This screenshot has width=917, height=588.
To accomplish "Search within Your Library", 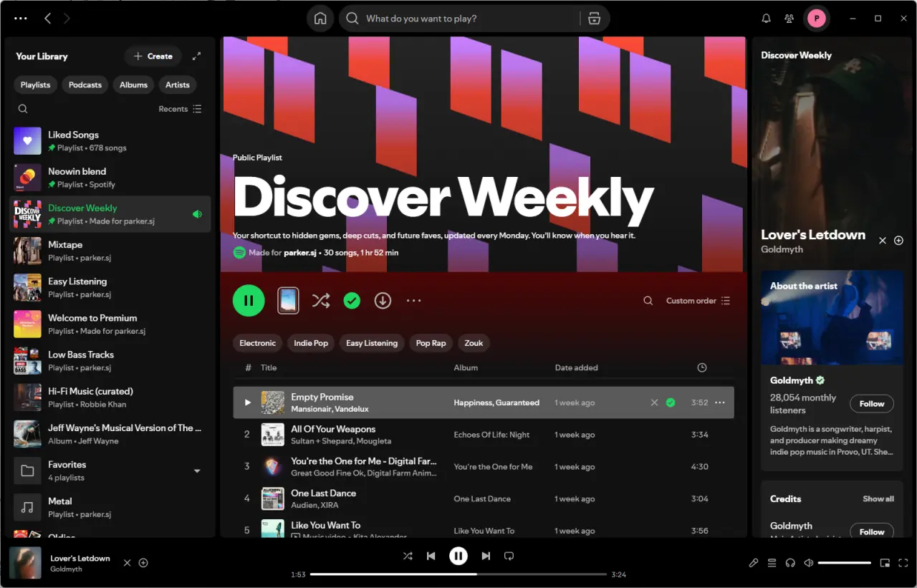I will 23,109.
